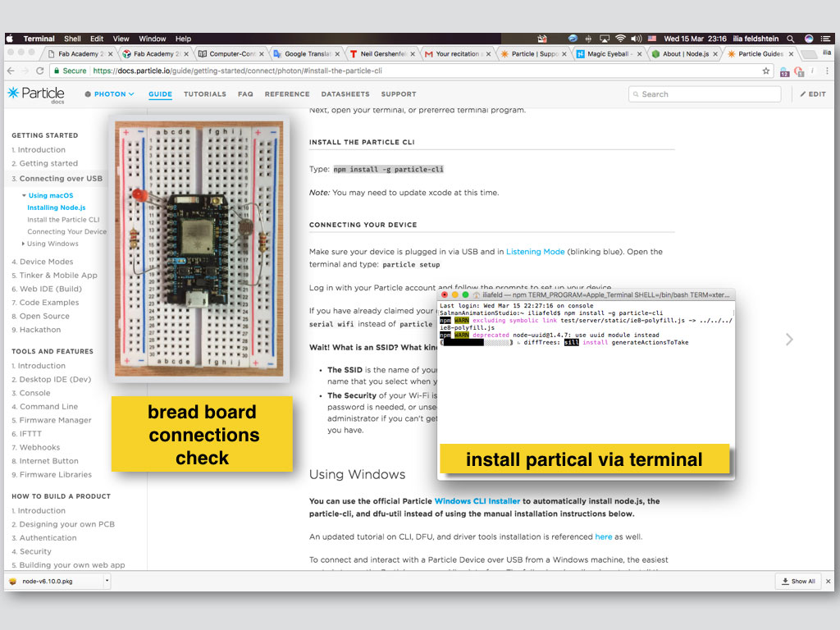Select the GUIDE nav item
840x630 pixels.
coord(160,94)
